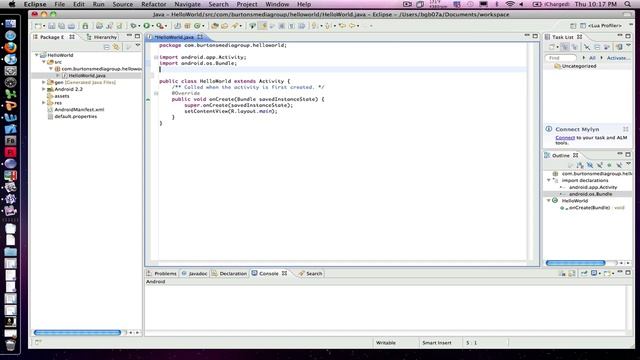This screenshot has height=360, width=640.
Task: Open the Task List view menu triangle
Action: pyautogui.click(x=629, y=46)
